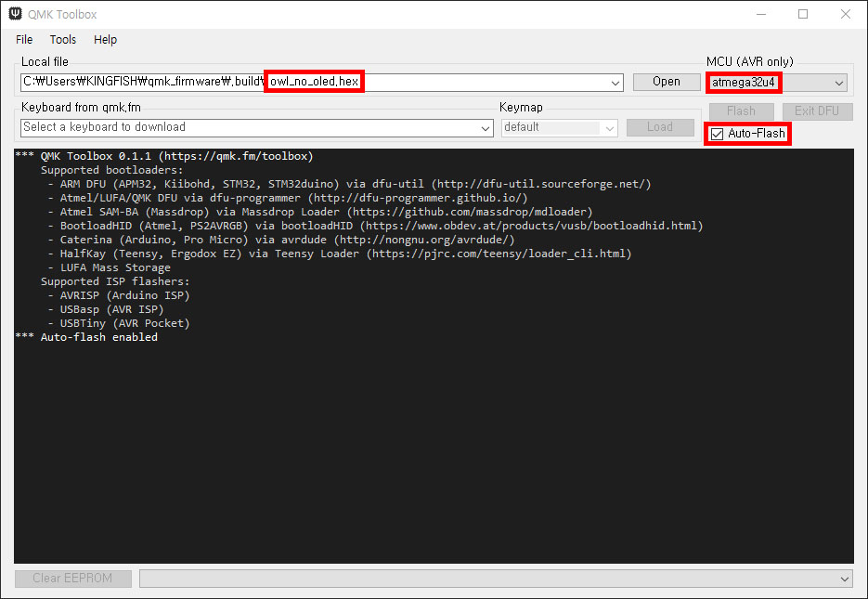The width and height of the screenshot is (868, 599).
Task: Click the QMK Toolbox app icon in title bar
Action: [15, 14]
